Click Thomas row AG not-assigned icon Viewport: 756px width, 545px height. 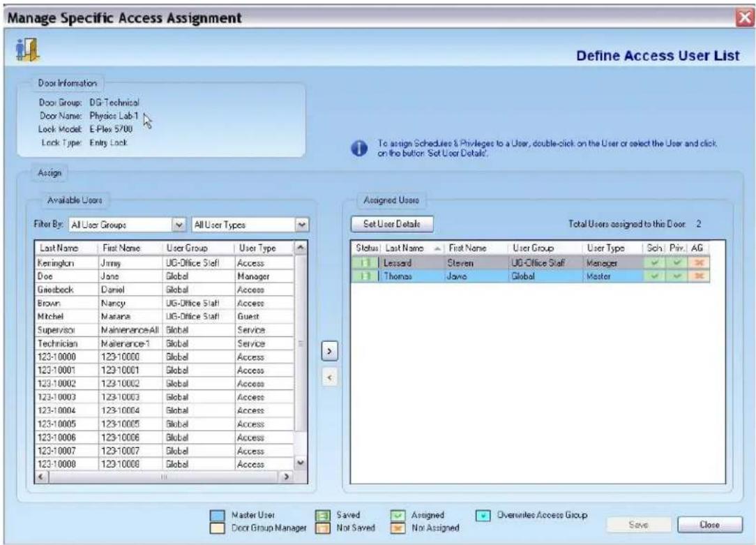point(699,276)
